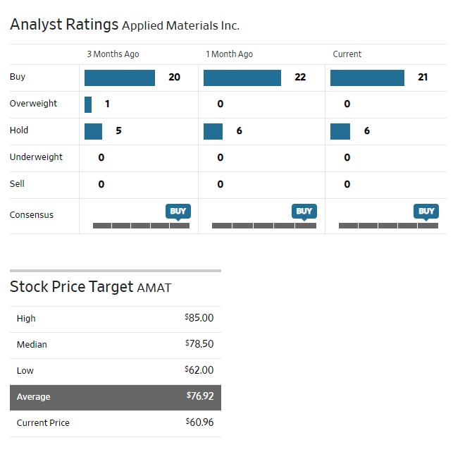Click the High price target $85.00 value

click(199, 318)
